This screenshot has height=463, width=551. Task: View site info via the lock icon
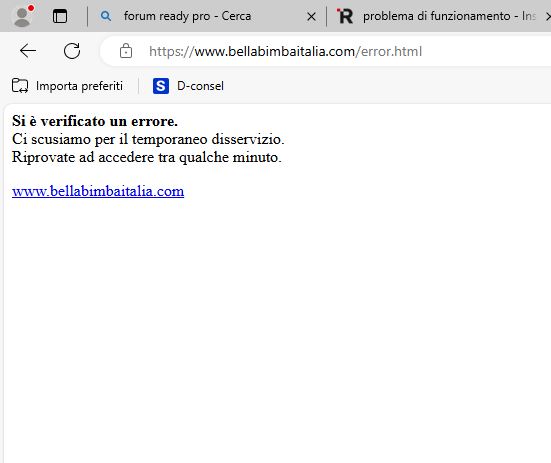[126, 51]
